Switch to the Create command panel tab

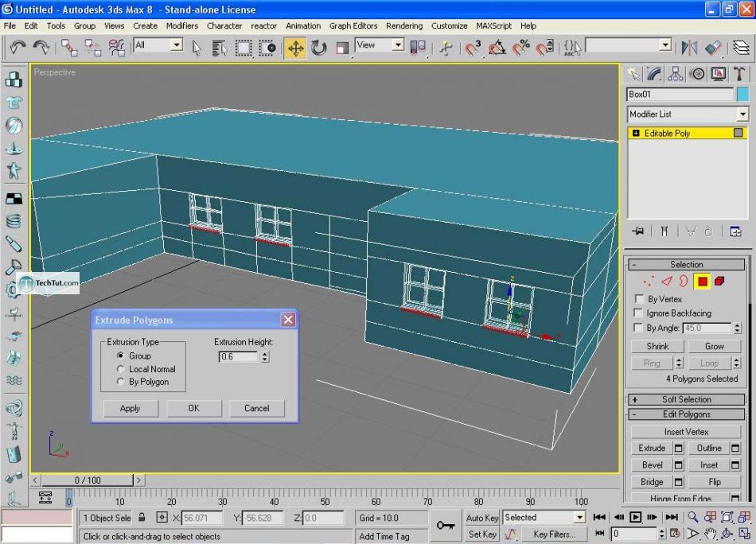[633, 74]
